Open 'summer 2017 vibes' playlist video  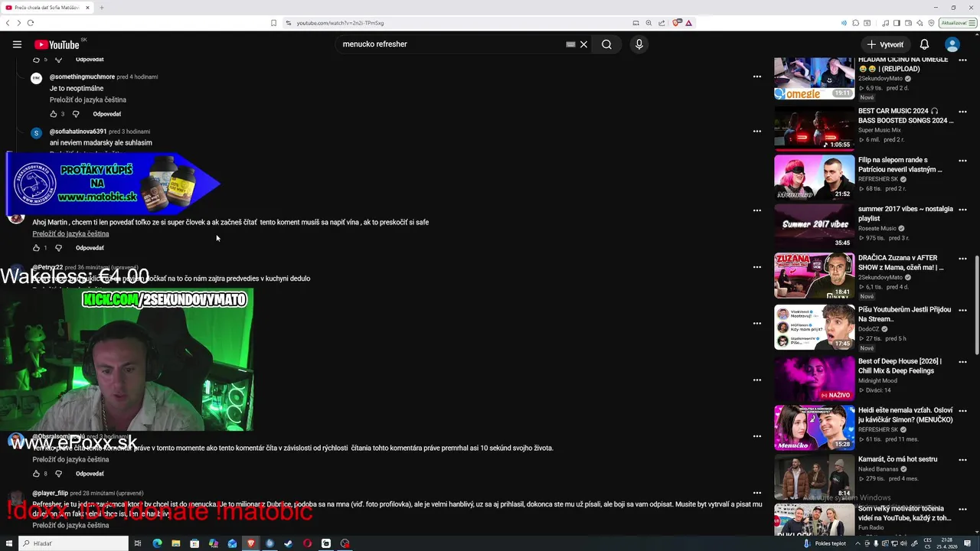click(814, 226)
